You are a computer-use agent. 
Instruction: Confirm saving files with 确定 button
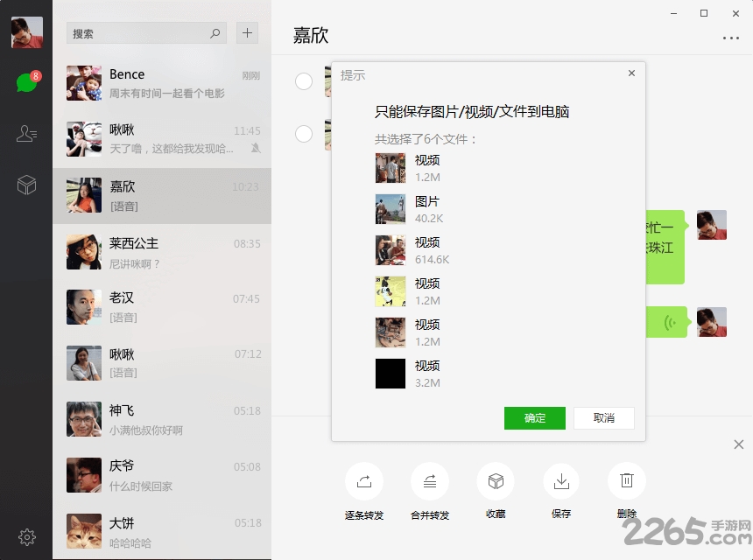point(534,418)
